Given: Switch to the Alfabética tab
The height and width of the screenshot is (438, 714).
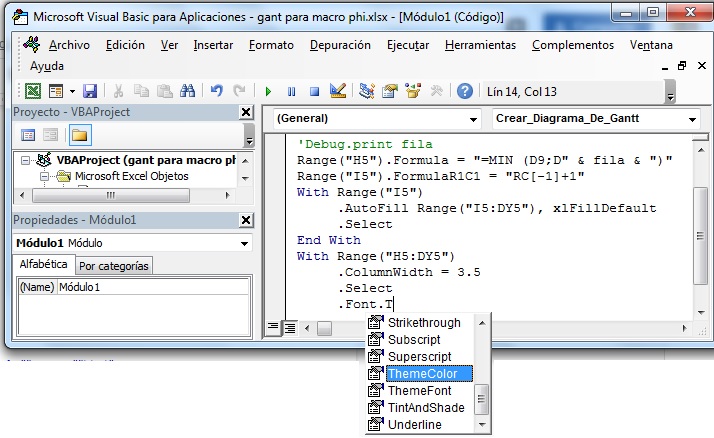Looking at the screenshot, I should (43, 265).
